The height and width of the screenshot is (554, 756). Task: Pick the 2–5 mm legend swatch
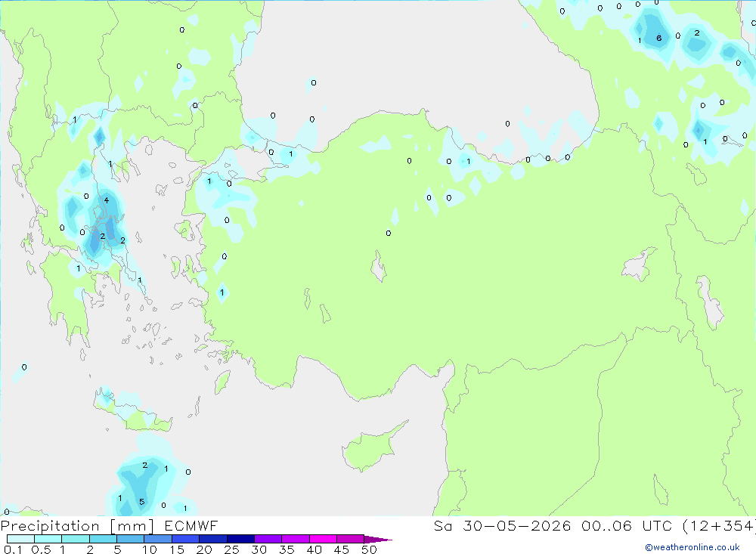(103, 539)
